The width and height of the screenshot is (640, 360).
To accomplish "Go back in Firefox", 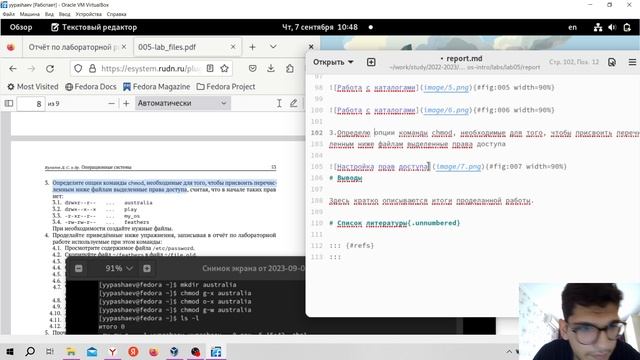I will coord(13,69).
